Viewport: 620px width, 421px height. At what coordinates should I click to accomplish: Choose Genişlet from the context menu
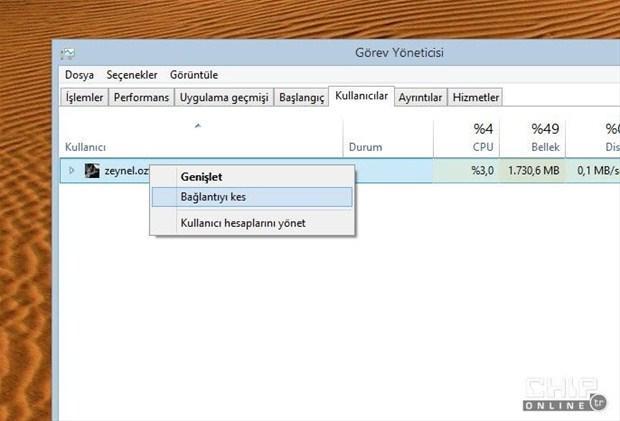[x=201, y=177]
